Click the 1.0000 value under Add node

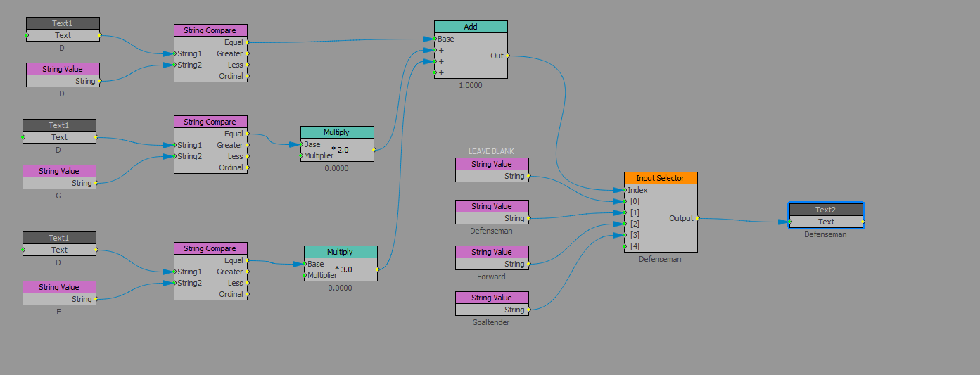[x=471, y=85]
